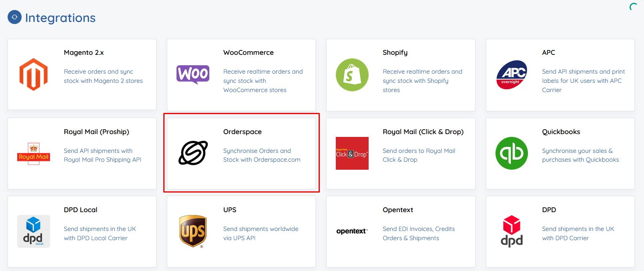Open the Orderspace integration title
644x271 pixels.
pos(243,132)
